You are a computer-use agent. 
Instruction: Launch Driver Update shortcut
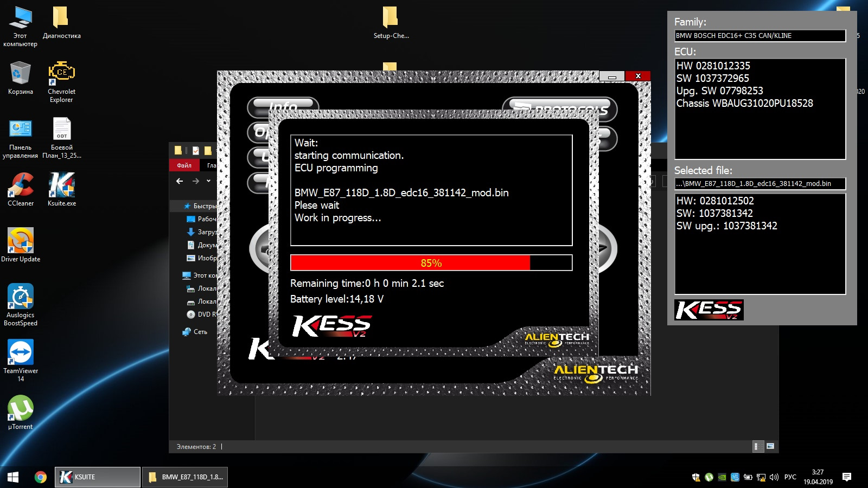click(x=20, y=245)
